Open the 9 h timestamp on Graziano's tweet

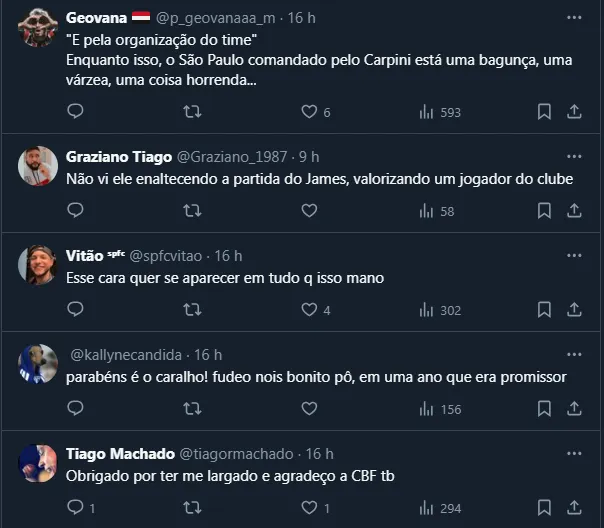pos(307,157)
